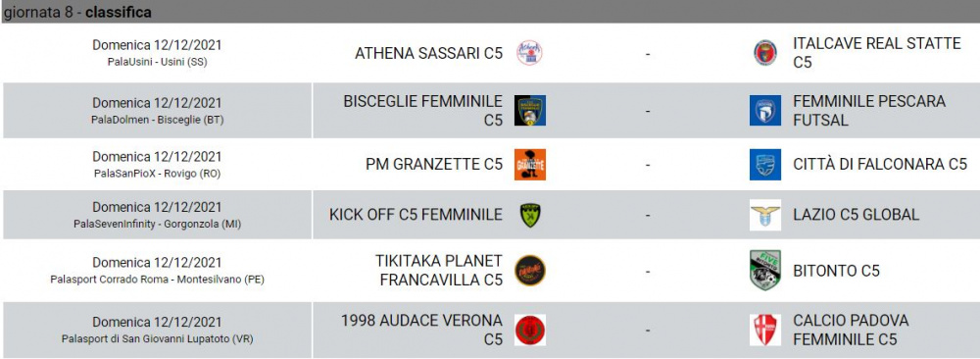Select the Femminile Pescara Futsal blue logo
Image resolution: width=980 pixels, height=359 pixels.
[x=765, y=111]
